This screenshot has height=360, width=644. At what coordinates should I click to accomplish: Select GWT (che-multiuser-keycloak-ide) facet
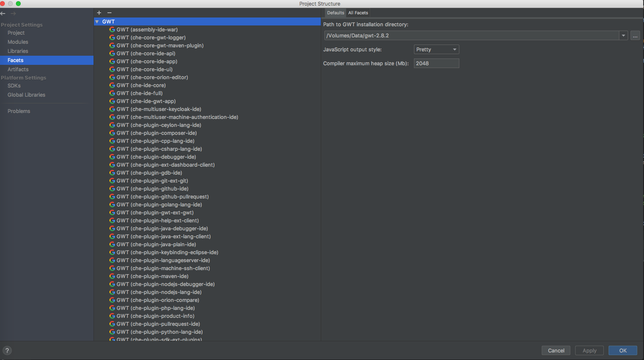click(159, 109)
